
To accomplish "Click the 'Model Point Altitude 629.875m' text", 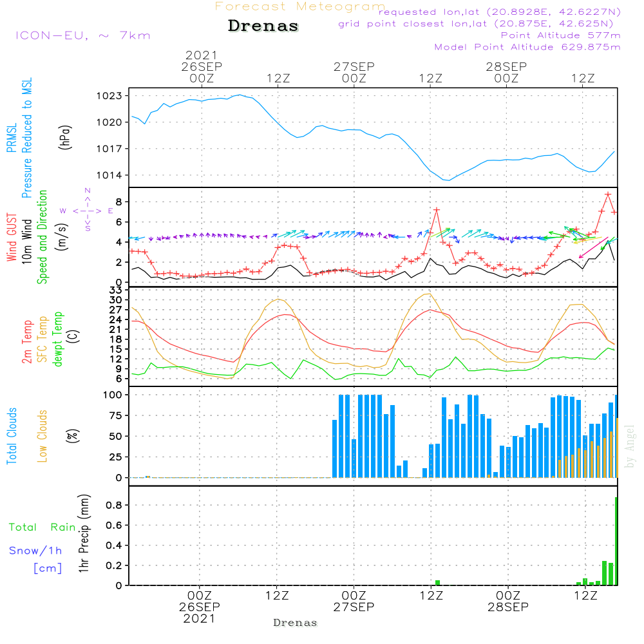I will [x=527, y=47].
